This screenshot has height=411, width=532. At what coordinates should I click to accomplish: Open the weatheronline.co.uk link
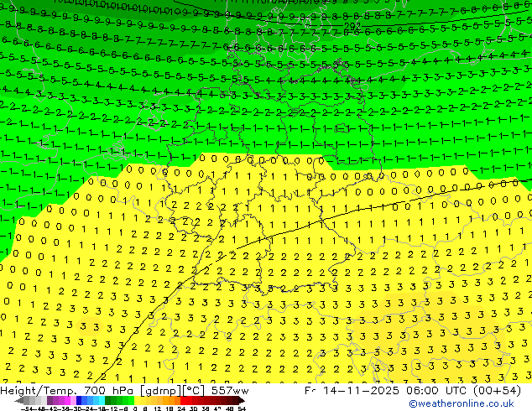click(x=462, y=403)
